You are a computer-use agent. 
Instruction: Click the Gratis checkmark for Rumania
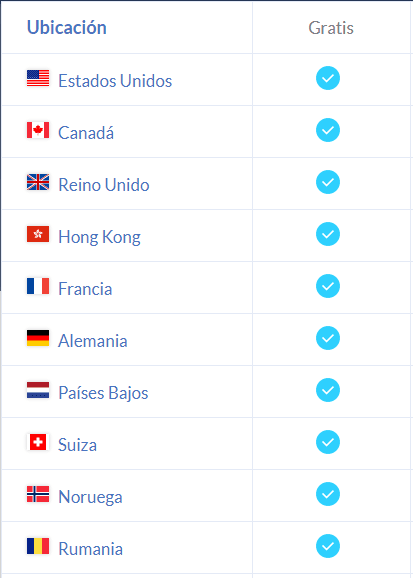pos(328,546)
